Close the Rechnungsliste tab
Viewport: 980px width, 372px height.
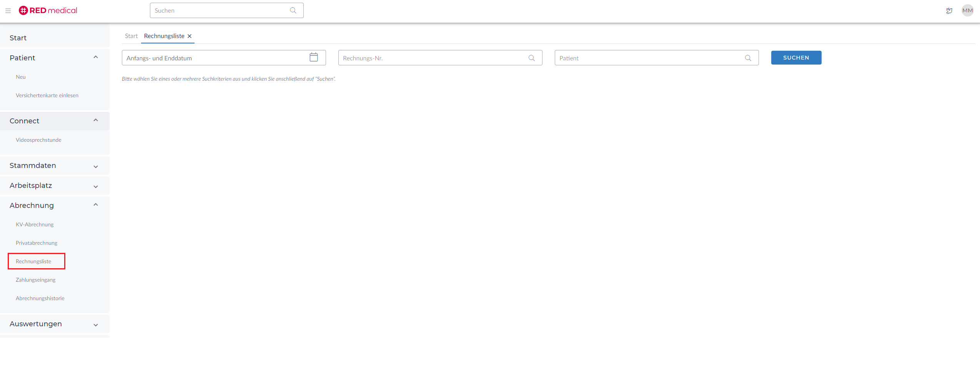click(x=190, y=36)
